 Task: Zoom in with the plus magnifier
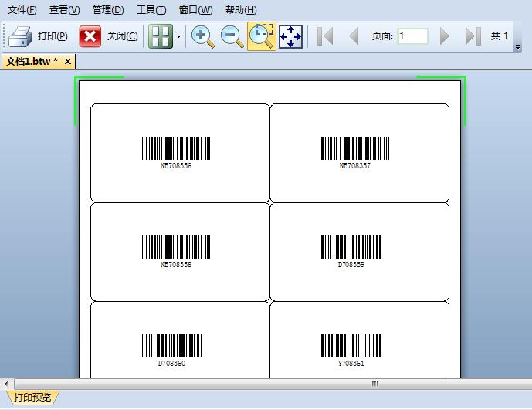tap(203, 36)
